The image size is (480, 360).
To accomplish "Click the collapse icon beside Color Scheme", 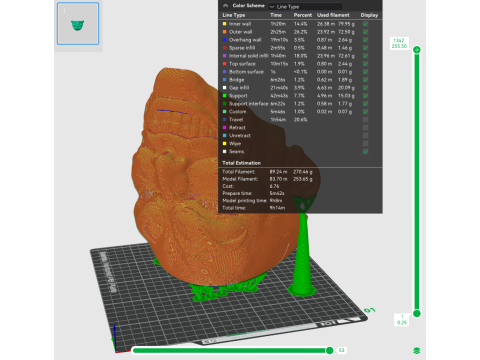I will tap(225, 6).
